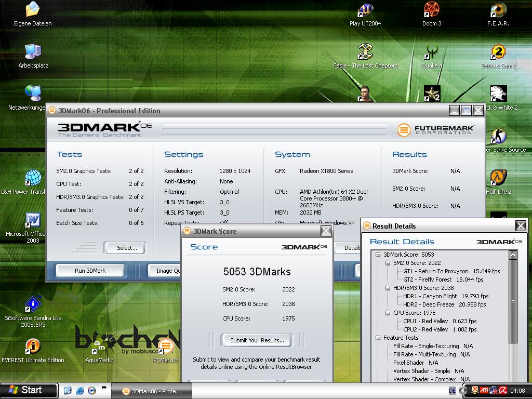Select HDR1 - Canyon Flight row

pyautogui.click(x=446, y=296)
